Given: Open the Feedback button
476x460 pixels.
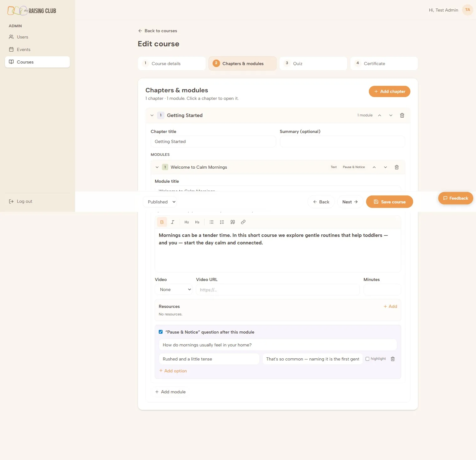Looking at the screenshot, I should coord(456,198).
